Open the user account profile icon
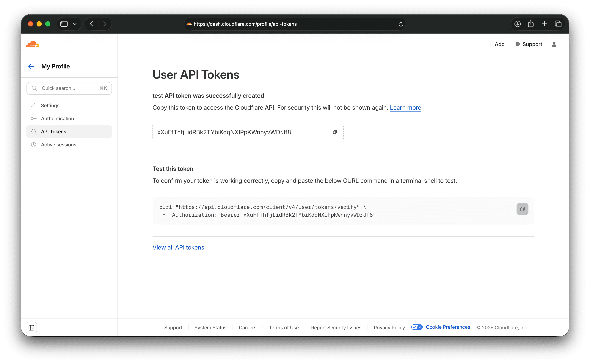The image size is (590, 364). 554,44
